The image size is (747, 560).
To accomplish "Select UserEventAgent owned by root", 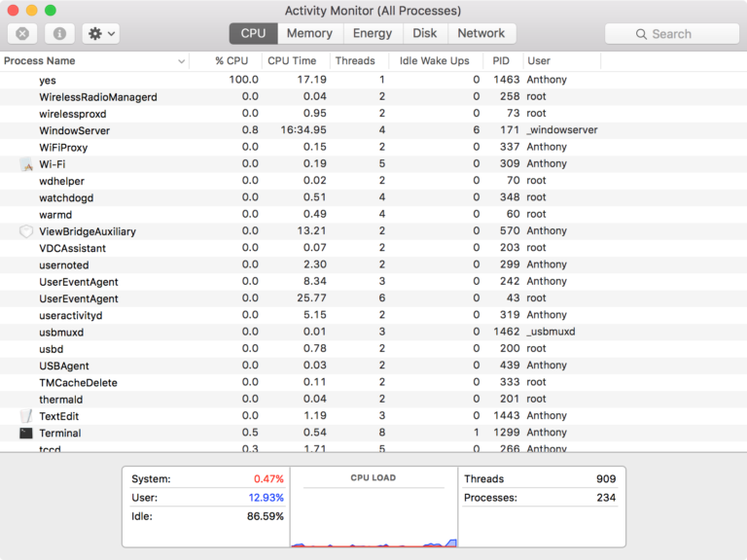I will pyautogui.click(x=373, y=298).
